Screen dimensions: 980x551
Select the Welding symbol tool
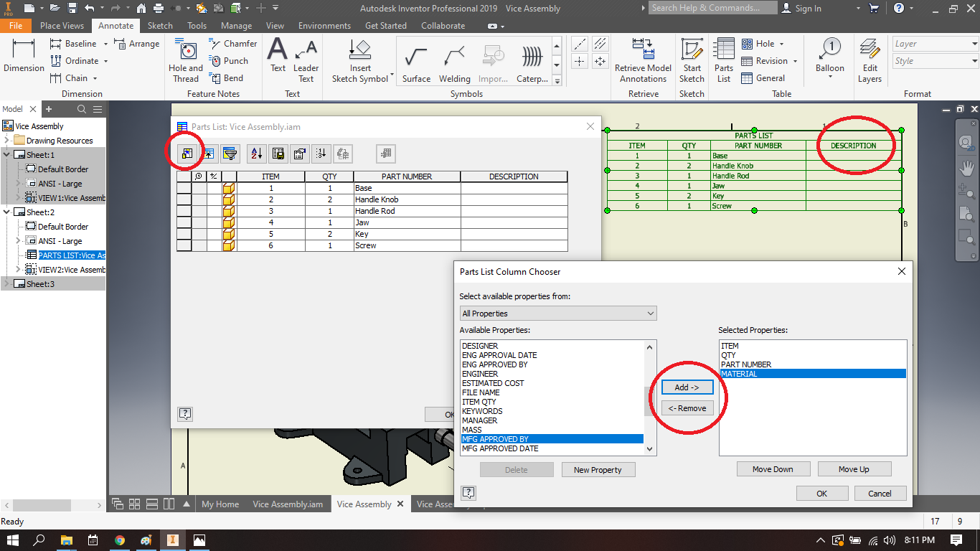[454, 65]
